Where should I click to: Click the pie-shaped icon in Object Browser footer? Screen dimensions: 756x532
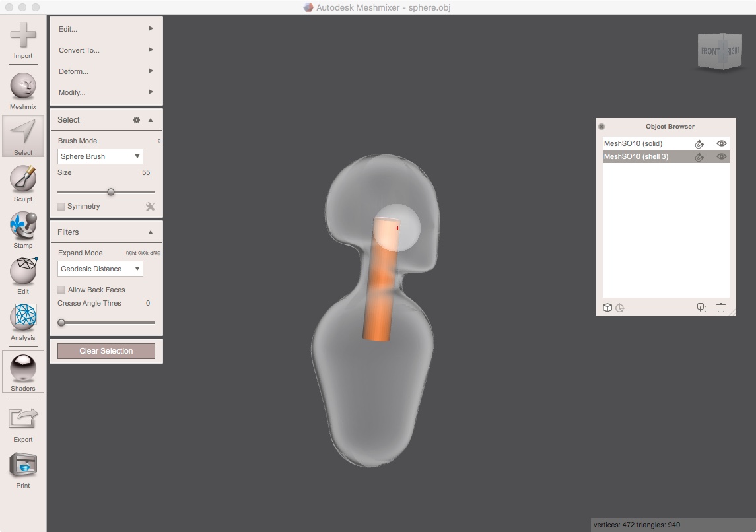(620, 308)
